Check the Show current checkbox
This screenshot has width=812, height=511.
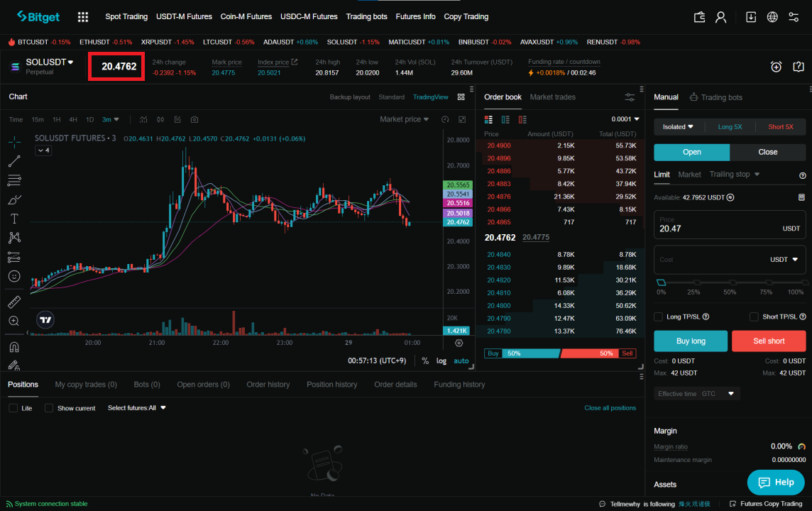pyautogui.click(x=49, y=408)
